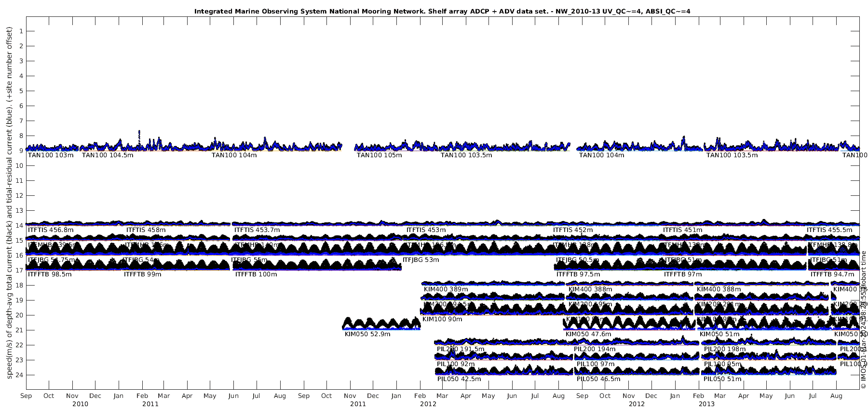Click the ITFJBG 55m label
This screenshot has height=410, width=868.
(x=249, y=260)
